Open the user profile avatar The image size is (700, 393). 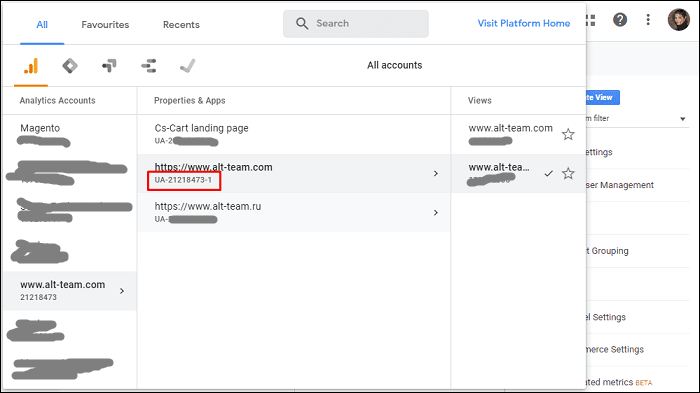click(679, 20)
